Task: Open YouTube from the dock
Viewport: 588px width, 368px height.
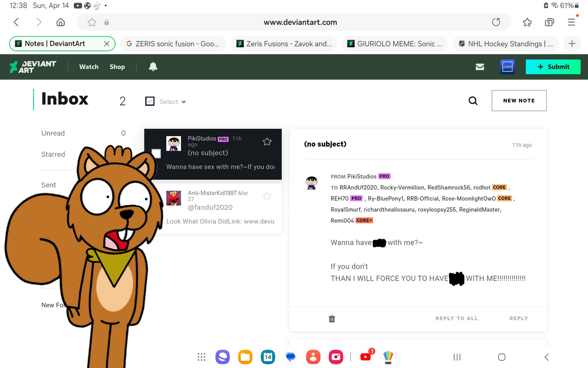Action: (x=366, y=356)
